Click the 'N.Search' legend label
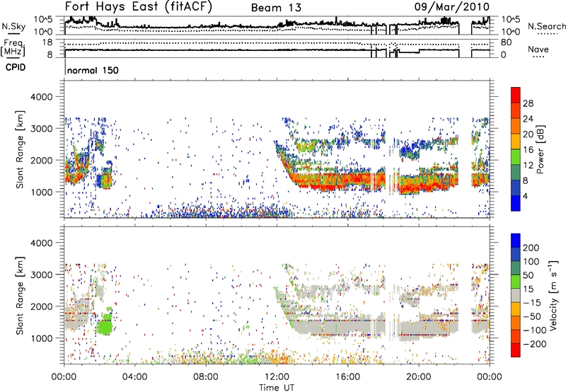This screenshot has height=392, width=566. 546,26
